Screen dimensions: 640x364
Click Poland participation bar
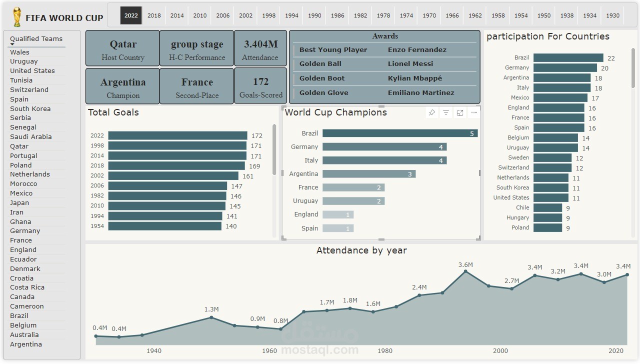548,228
